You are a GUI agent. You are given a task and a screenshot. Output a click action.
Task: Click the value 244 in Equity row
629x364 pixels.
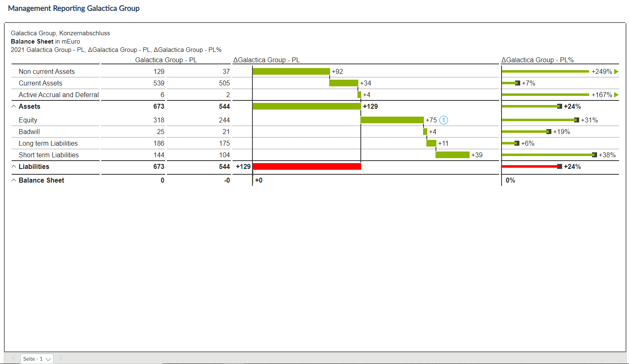pyautogui.click(x=224, y=120)
